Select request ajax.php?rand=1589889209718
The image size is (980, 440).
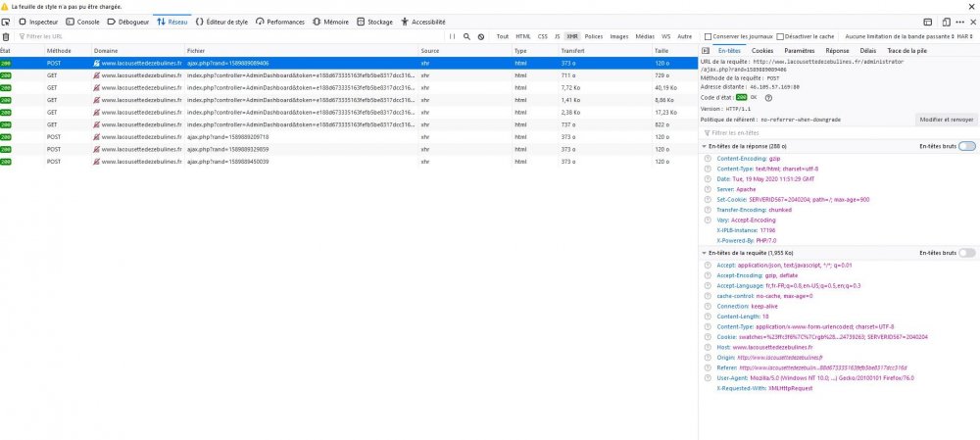[x=349, y=137]
